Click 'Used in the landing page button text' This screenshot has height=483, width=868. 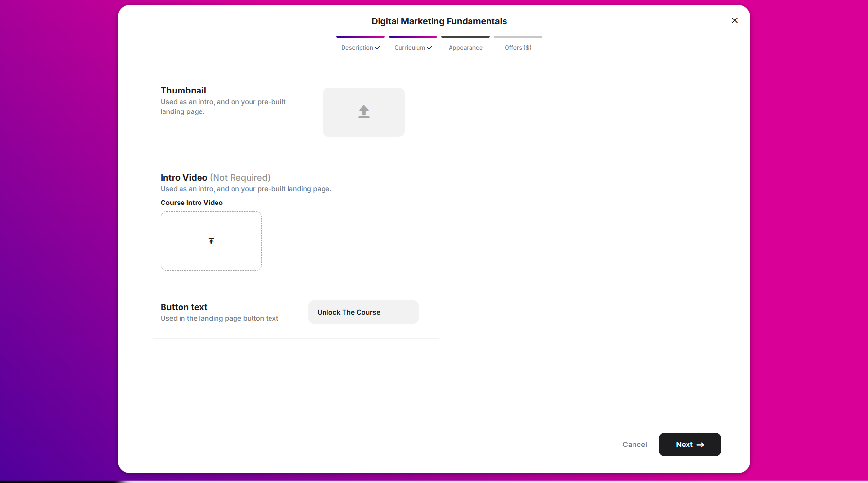[x=219, y=318]
